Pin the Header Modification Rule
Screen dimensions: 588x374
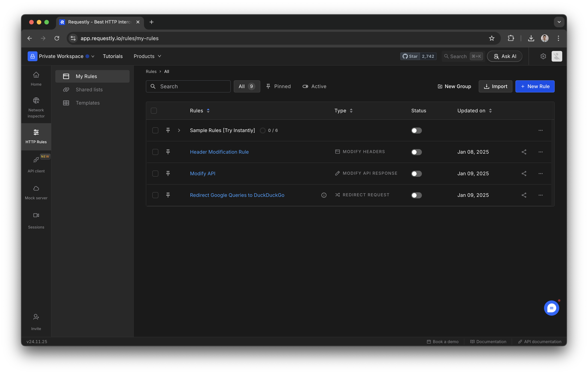(x=168, y=152)
